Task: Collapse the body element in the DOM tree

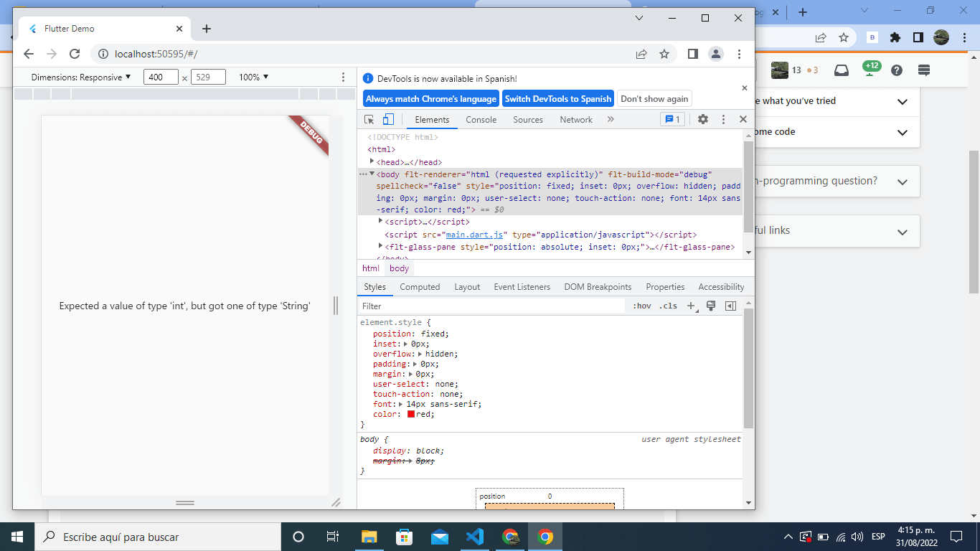Action: pos(372,174)
